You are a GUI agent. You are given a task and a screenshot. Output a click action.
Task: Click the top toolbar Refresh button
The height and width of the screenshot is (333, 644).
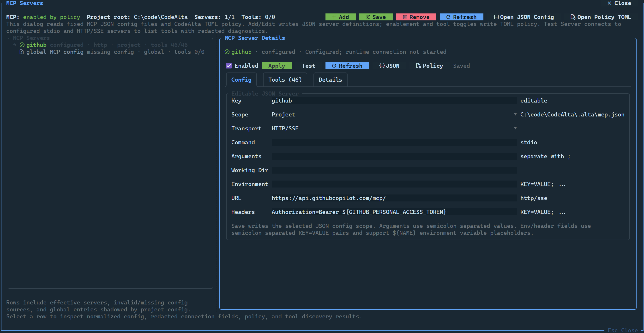(461, 17)
